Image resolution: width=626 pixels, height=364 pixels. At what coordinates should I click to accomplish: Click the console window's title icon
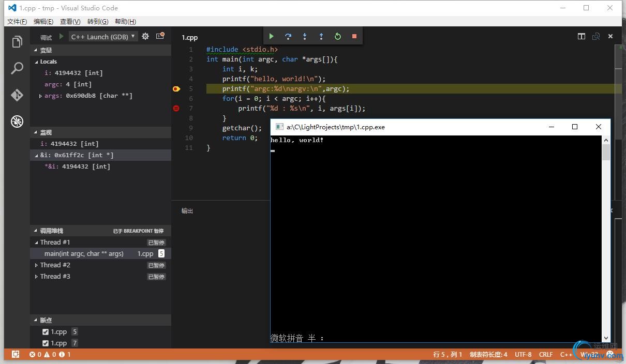(x=279, y=127)
